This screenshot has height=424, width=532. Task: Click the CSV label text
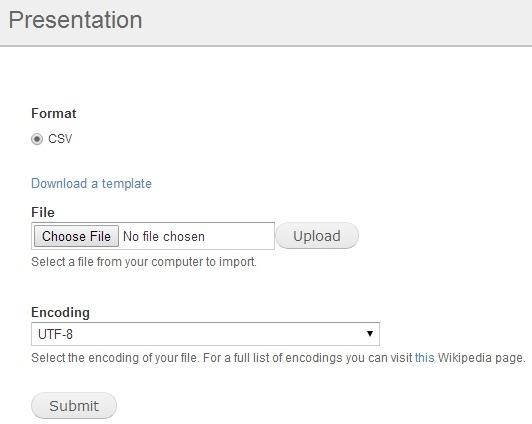60,139
